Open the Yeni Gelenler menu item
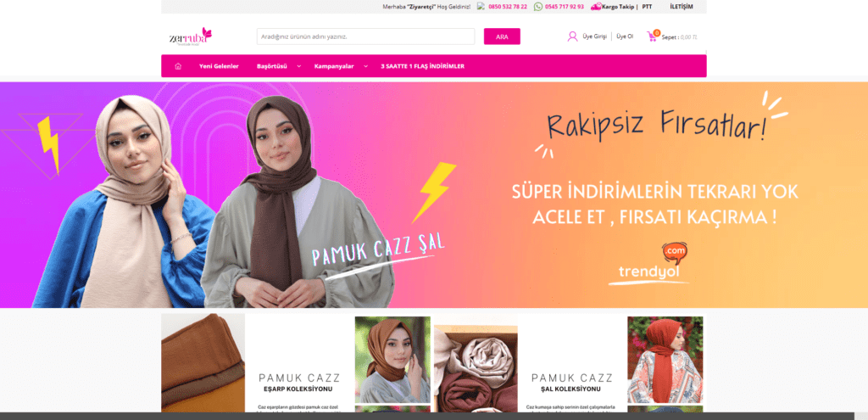 [x=219, y=66]
